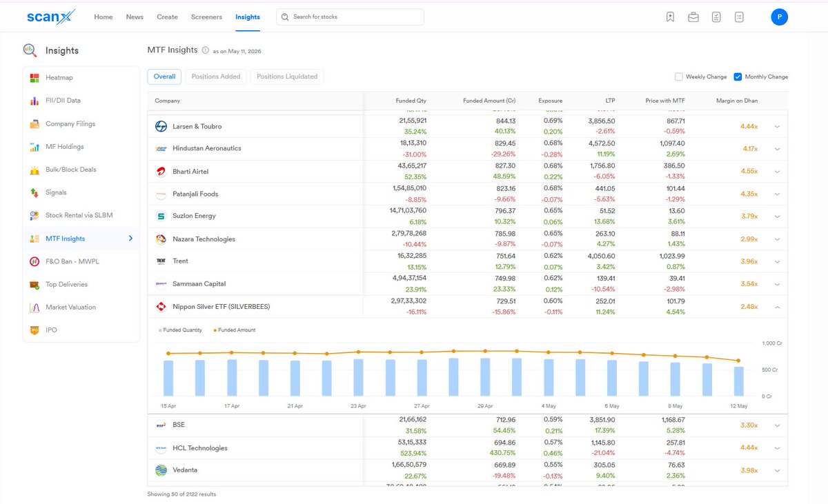Click the notes list icon beside avatar
This screenshot has width=828, height=504.
pyautogui.click(x=740, y=17)
